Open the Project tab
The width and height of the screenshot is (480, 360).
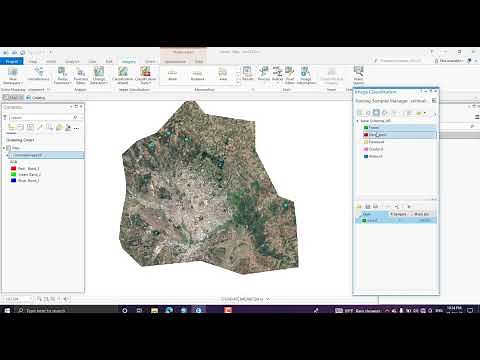tap(12, 61)
